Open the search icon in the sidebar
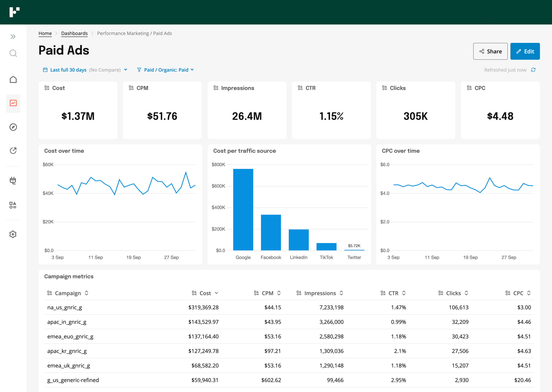 pos(13,53)
